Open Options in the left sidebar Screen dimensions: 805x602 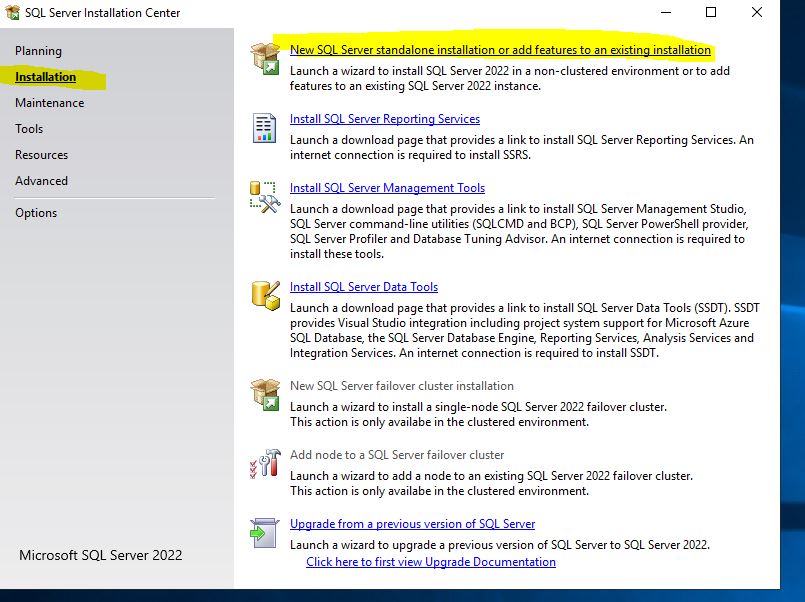click(x=36, y=213)
